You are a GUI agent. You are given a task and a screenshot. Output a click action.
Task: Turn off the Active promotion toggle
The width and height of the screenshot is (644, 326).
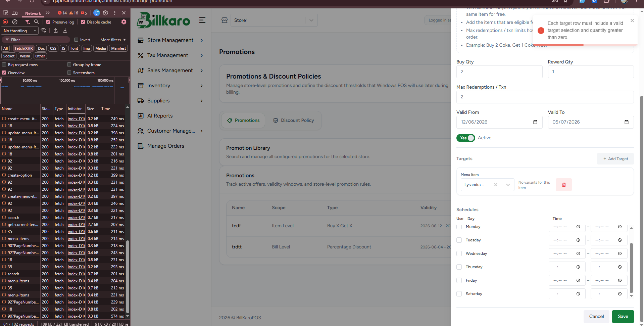click(x=466, y=138)
